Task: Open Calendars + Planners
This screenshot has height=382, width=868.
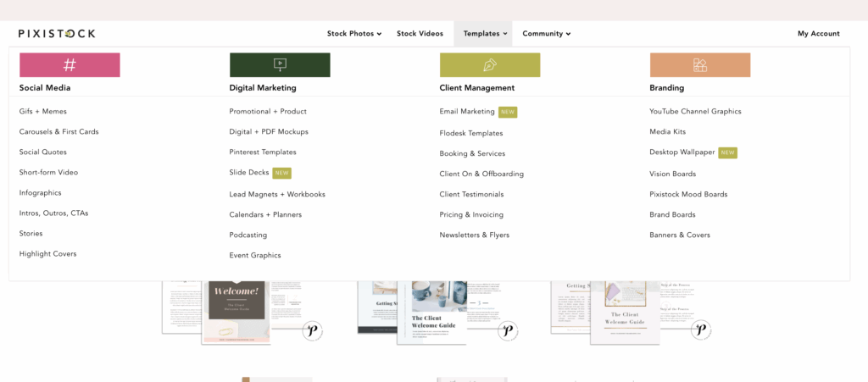Action: pyautogui.click(x=265, y=214)
